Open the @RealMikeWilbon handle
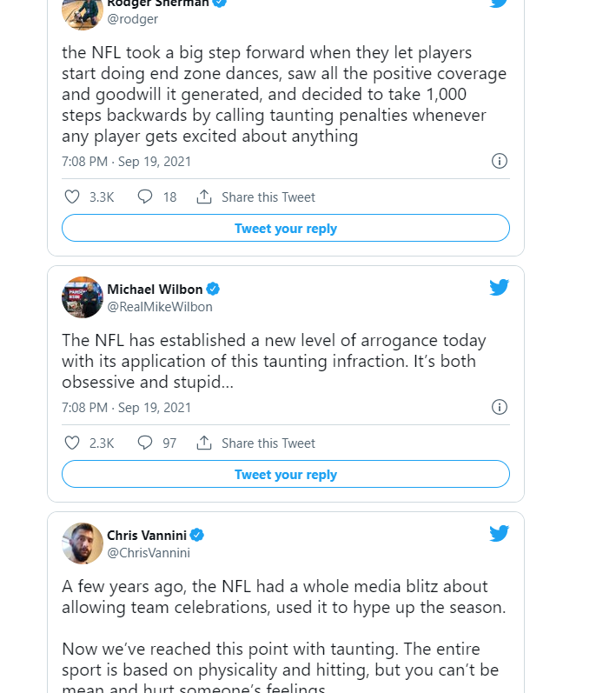This screenshot has height=693, width=616. tap(159, 307)
